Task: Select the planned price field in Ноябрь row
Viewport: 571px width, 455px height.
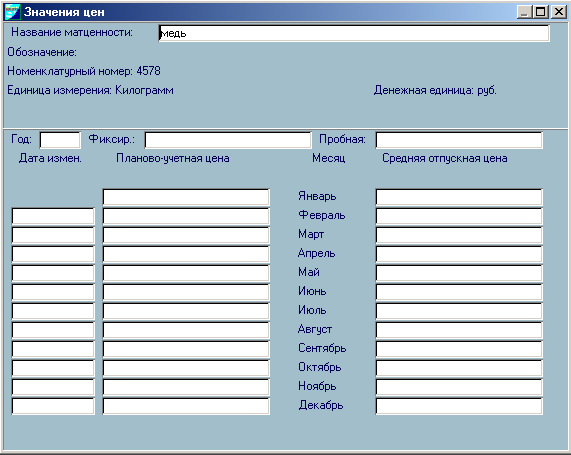Action: coord(186,387)
